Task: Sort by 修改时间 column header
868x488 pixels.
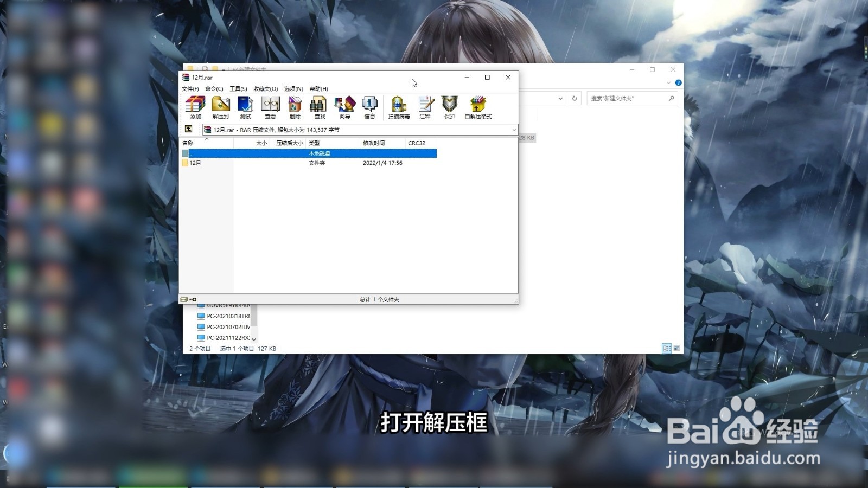Action: tap(382, 143)
